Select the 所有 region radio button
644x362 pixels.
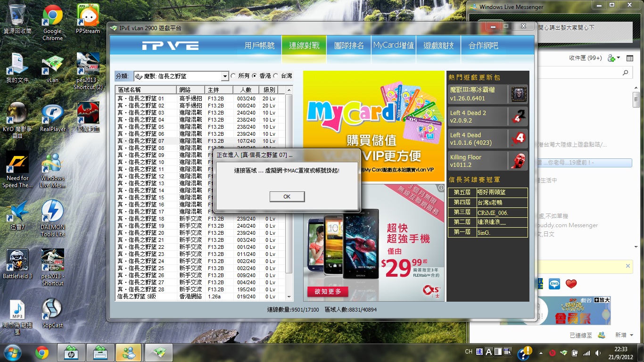click(233, 76)
